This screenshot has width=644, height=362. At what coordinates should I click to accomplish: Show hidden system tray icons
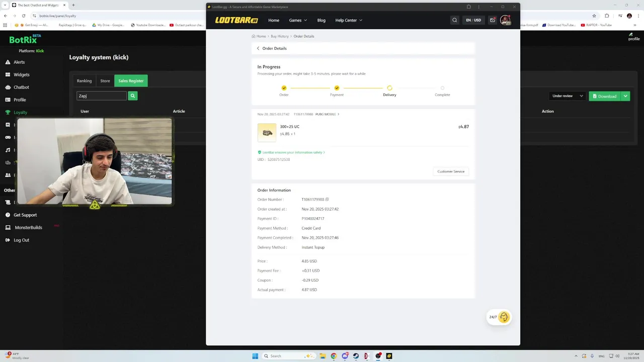(x=576, y=356)
